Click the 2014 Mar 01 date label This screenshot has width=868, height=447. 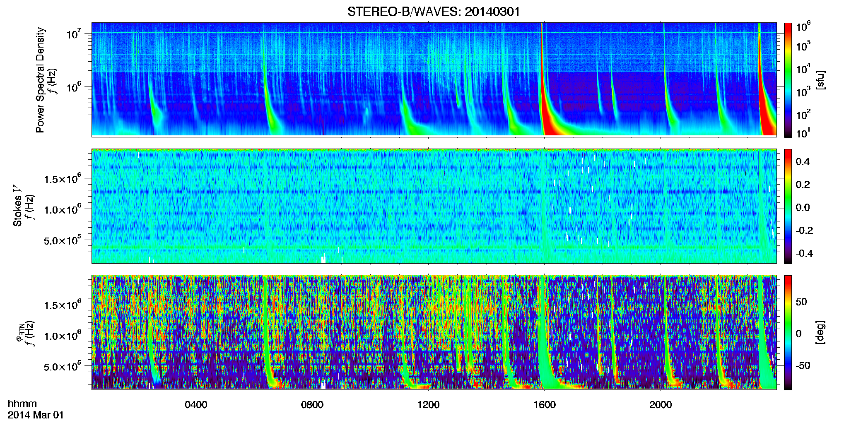click(x=36, y=415)
